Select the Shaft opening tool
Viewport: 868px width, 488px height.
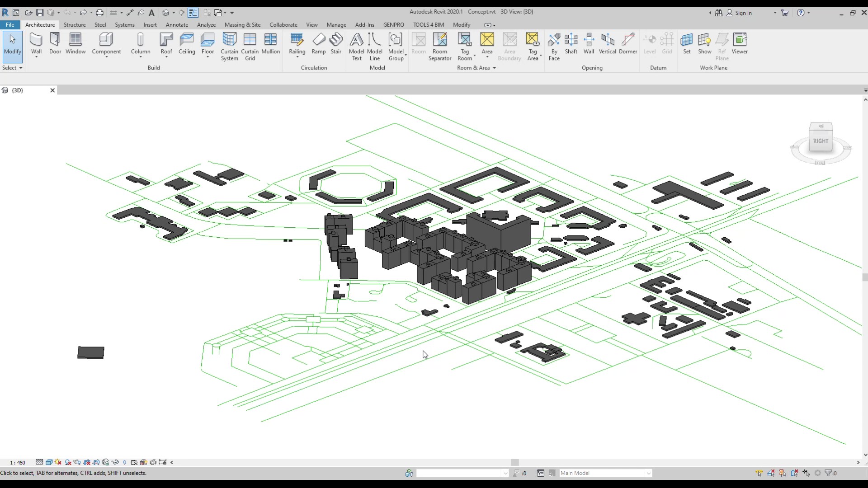click(571, 44)
